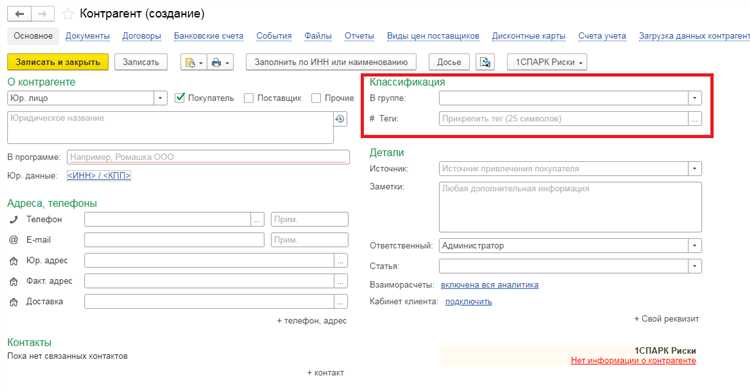Click Записать и закрыть button
Screen dimensions: 750x392
pyautogui.click(x=58, y=62)
